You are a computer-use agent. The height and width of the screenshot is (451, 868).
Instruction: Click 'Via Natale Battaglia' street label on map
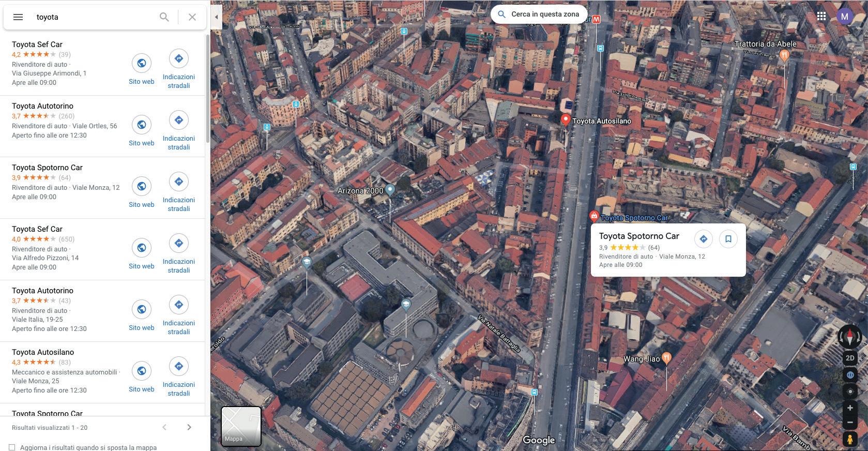pyautogui.click(x=499, y=334)
